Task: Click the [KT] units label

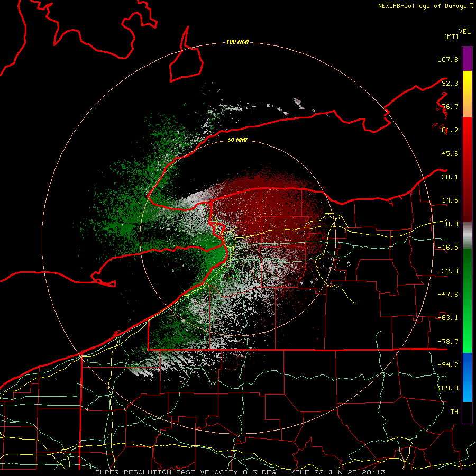Action: (451, 36)
